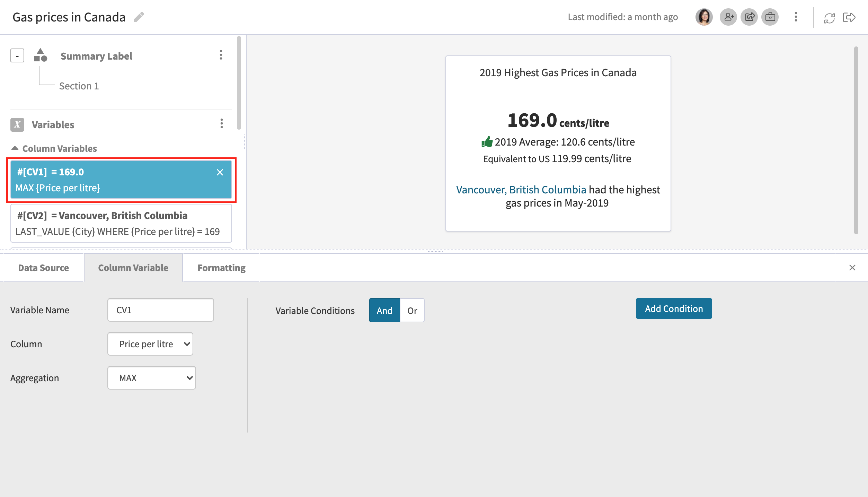The width and height of the screenshot is (868, 497).
Task: Click the Add Condition button
Action: (x=674, y=308)
